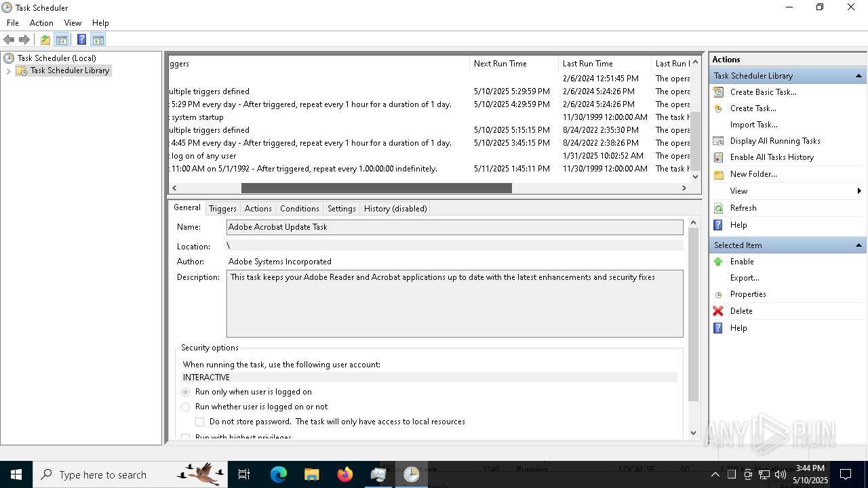This screenshot has width=868, height=488.
Task: Select Run only when user is logged on
Action: pyautogui.click(x=186, y=392)
